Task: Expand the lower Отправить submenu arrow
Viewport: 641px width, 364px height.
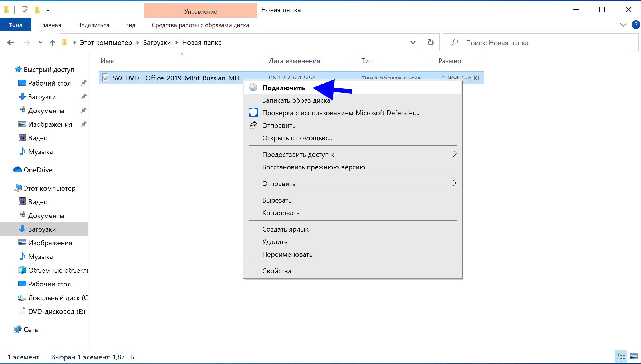Action: click(454, 183)
